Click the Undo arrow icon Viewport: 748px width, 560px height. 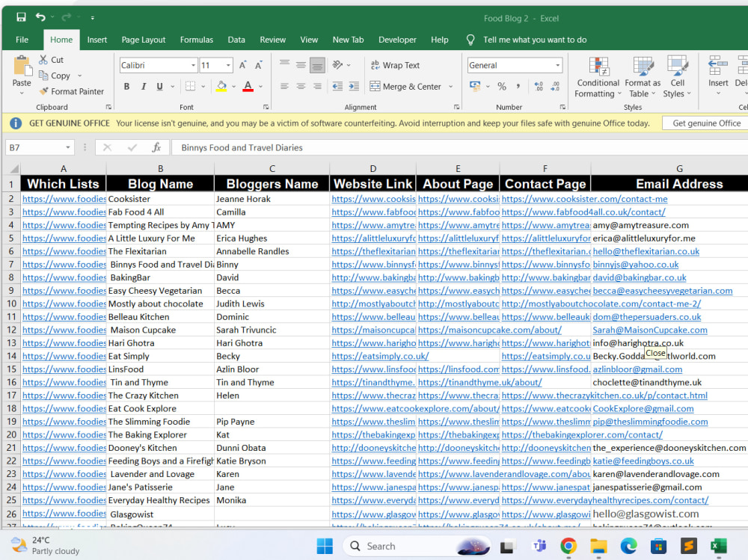(x=40, y=18)
